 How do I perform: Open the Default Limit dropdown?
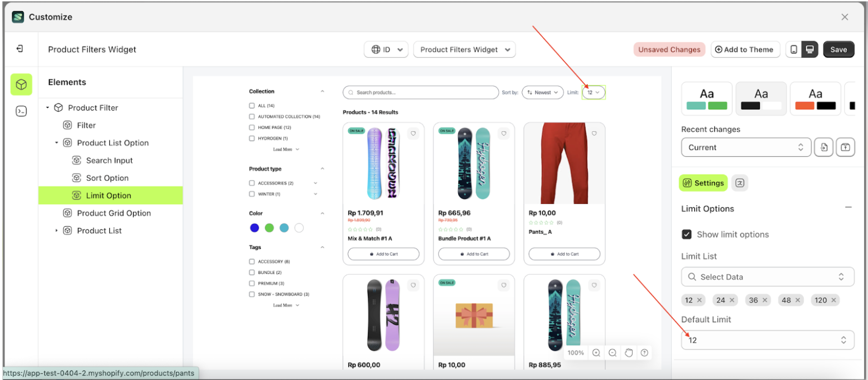pos(767,340)
